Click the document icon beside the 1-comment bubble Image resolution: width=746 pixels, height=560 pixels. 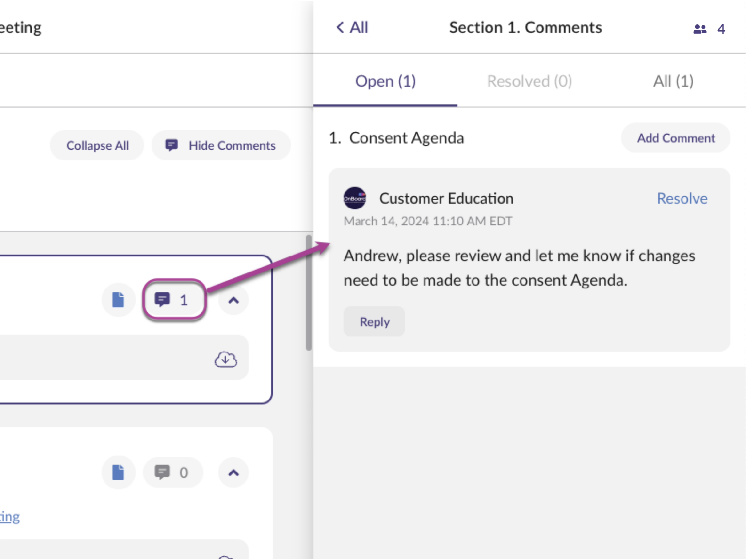(118, 300)
